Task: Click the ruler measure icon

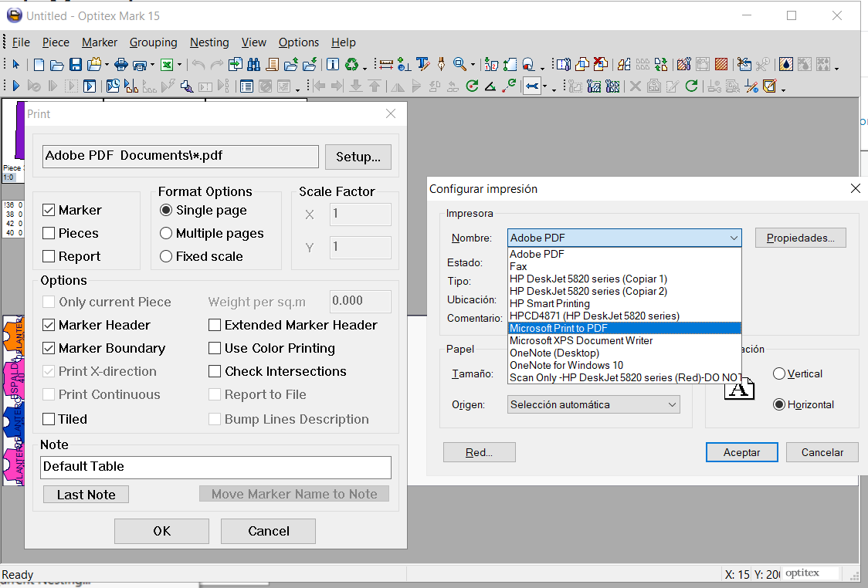Action: (x=386, y=65)
